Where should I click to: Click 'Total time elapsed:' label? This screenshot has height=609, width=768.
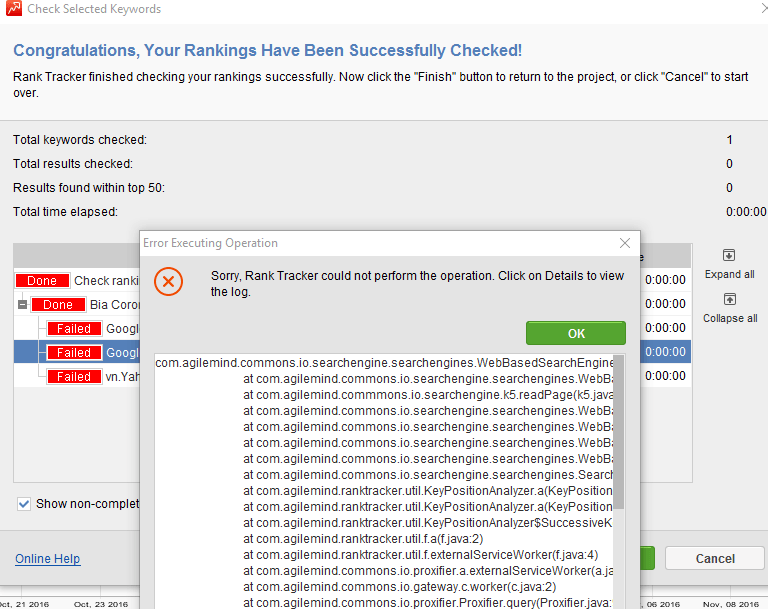point(65,212)
